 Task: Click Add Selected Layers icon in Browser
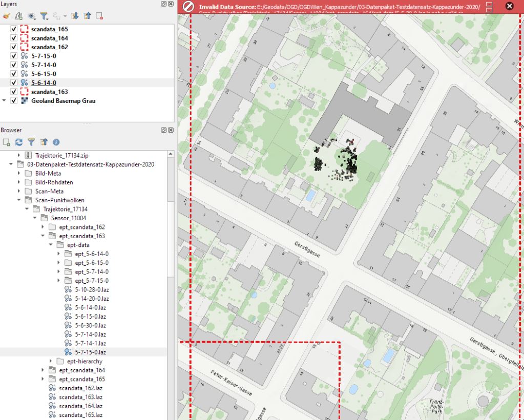6,142
